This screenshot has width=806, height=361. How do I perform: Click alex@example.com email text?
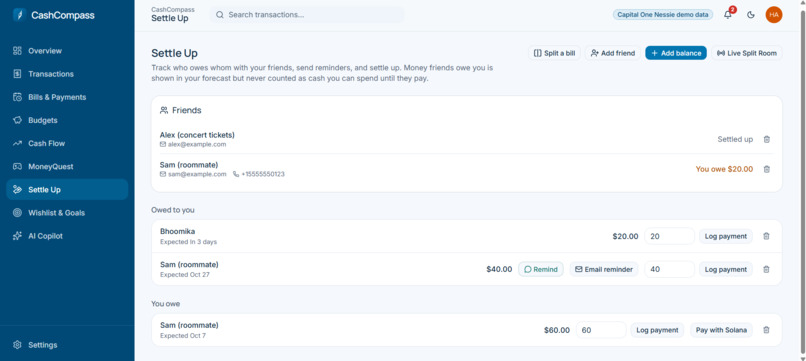click(x=197, y=145)
